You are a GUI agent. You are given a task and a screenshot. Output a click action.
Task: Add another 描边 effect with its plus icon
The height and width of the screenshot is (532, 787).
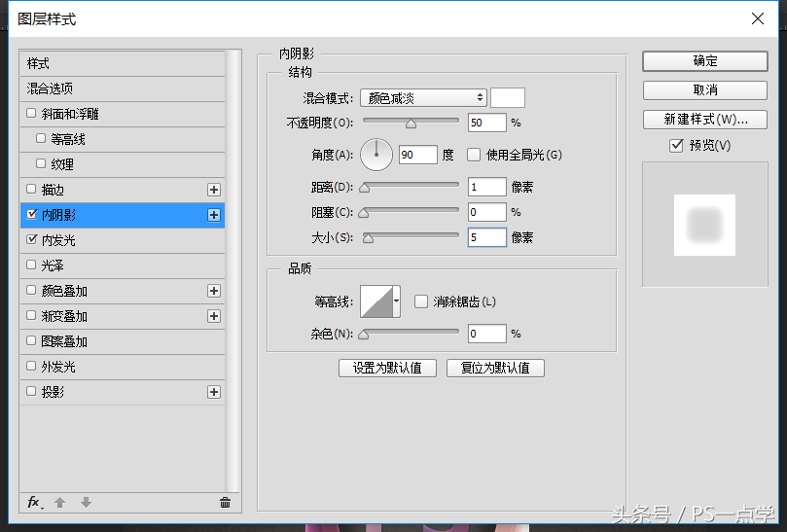[214, 190]
